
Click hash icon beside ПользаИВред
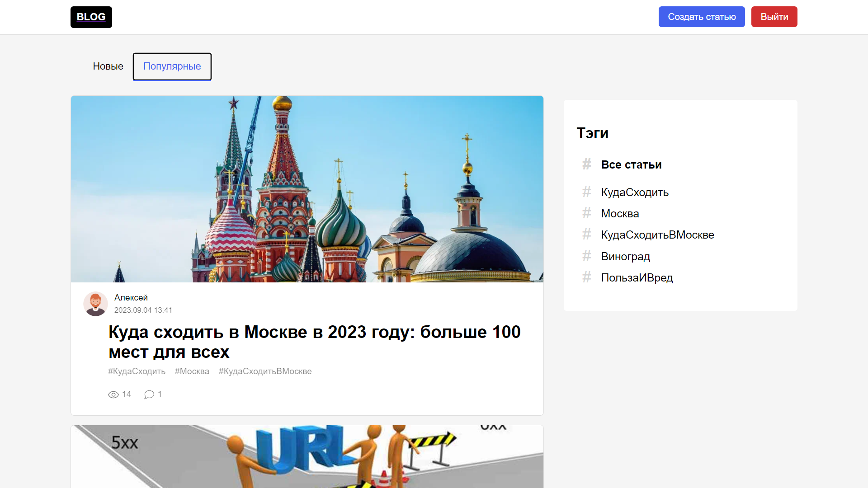coord(586,277)
